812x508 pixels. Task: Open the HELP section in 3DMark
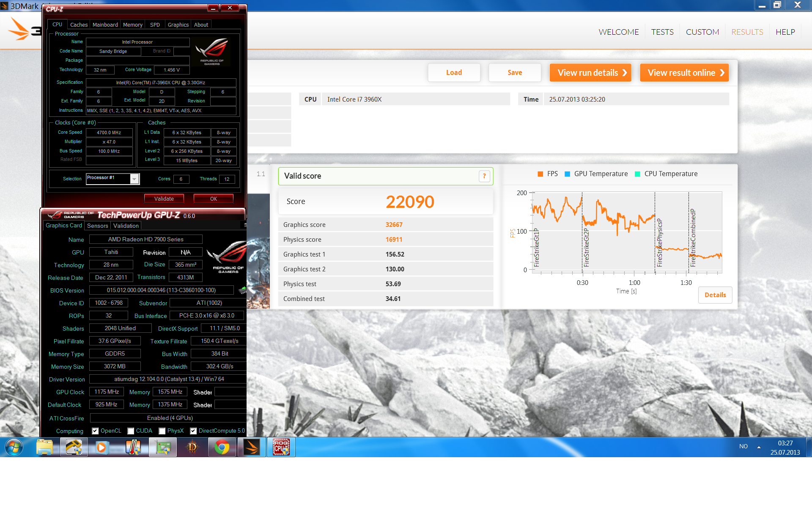coord(785,32)
